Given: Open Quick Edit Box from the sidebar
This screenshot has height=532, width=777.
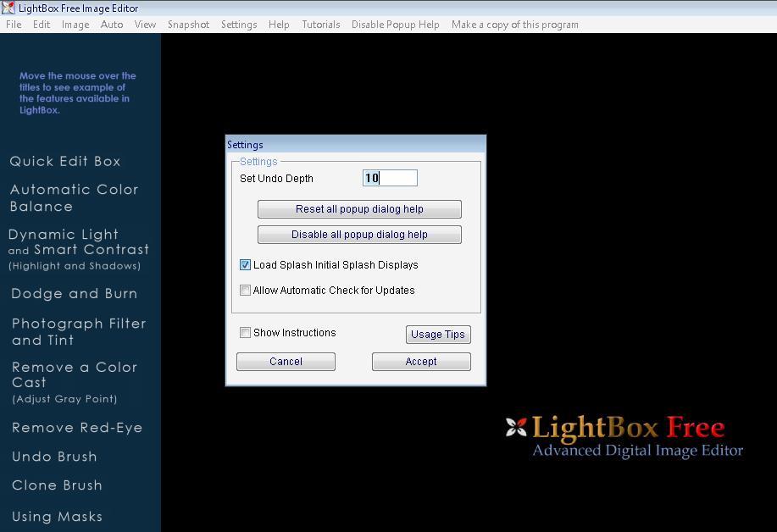Looking at the screenshot, I should [64, 161].
